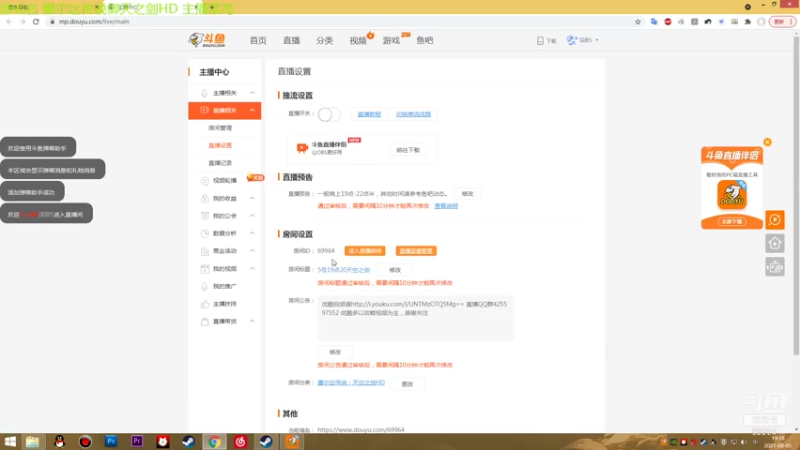800x450 pixels.
Task: Bookmark this page with the star icon
Action: pyautogui.click(x=638, y=21)
